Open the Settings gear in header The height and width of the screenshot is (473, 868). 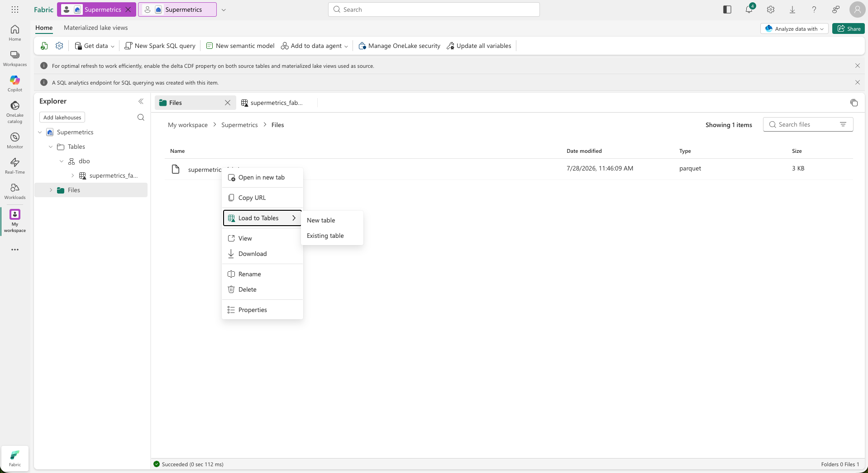pyautogui.click(x=771, y=9)
